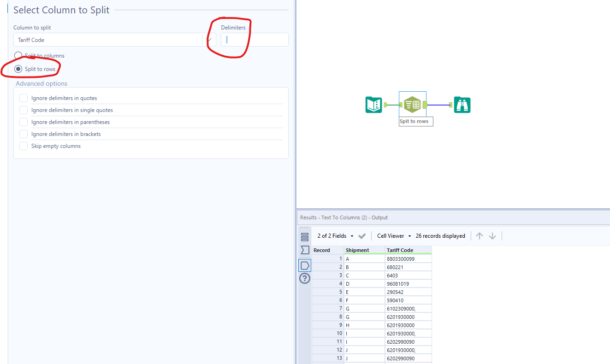Open the Cell Viewer dropdown
Image resolution: width=610 pixels, height=364 pixels.
point(393,235)
